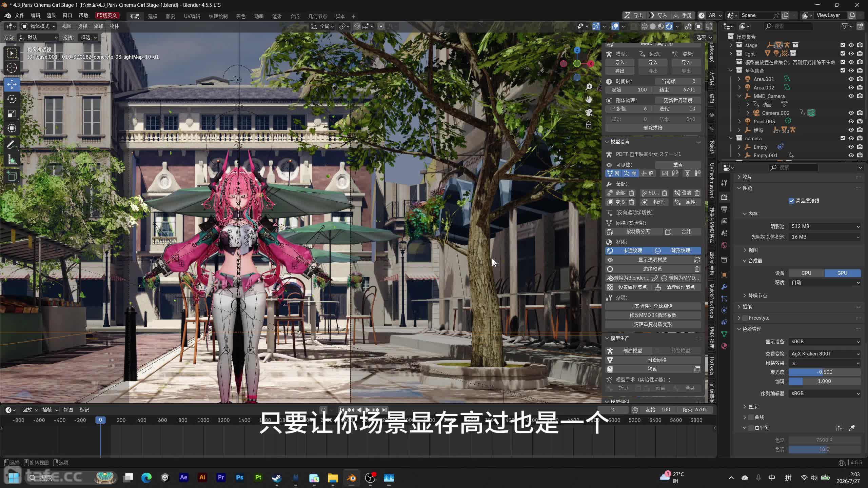The image size is (868, 488).
Task: Click the white balance eyedropper icon
Action: (x=852, y=428)
